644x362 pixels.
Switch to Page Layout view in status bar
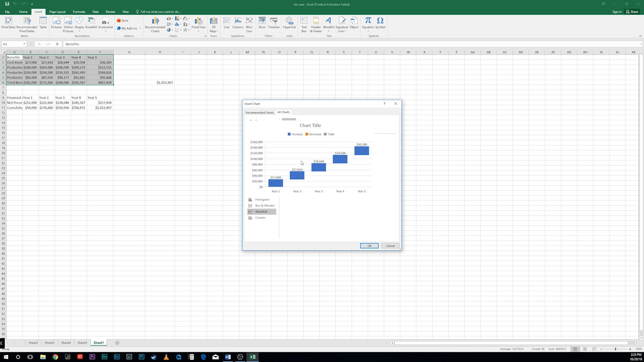point(585,349)
